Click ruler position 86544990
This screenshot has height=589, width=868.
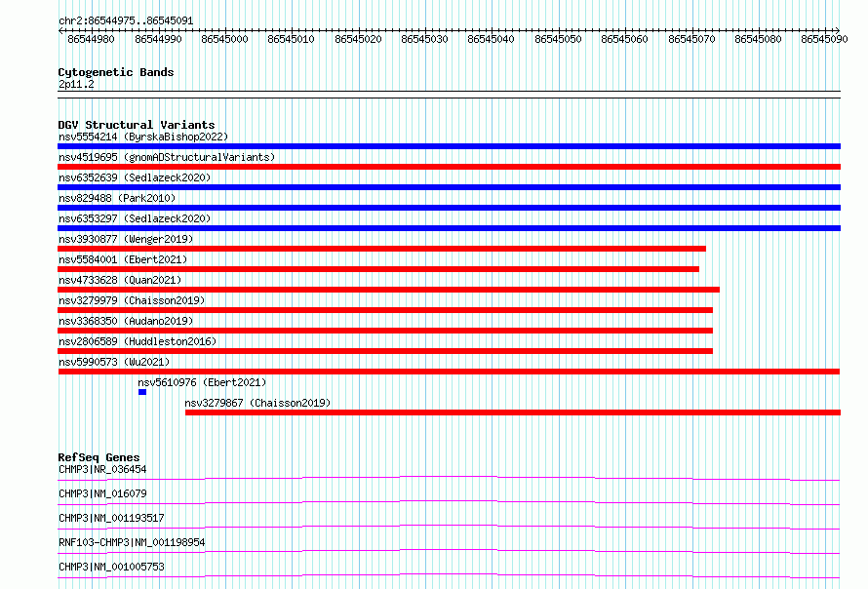click(x=158, y=39)
